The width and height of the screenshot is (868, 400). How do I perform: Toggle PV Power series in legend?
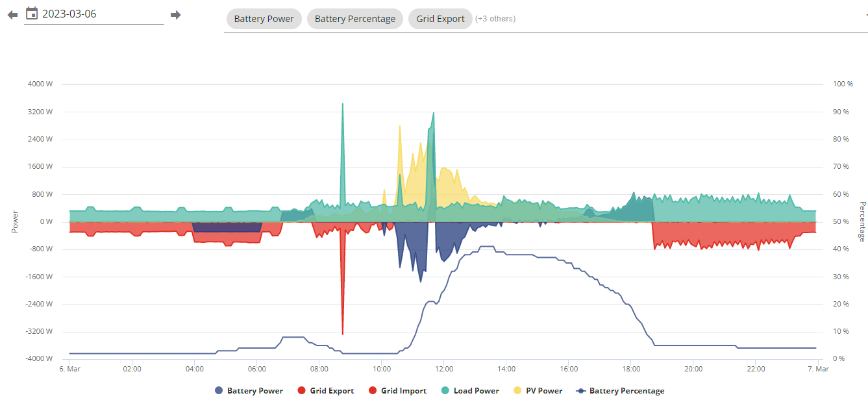pyautogui.click(x=538, y=391)
